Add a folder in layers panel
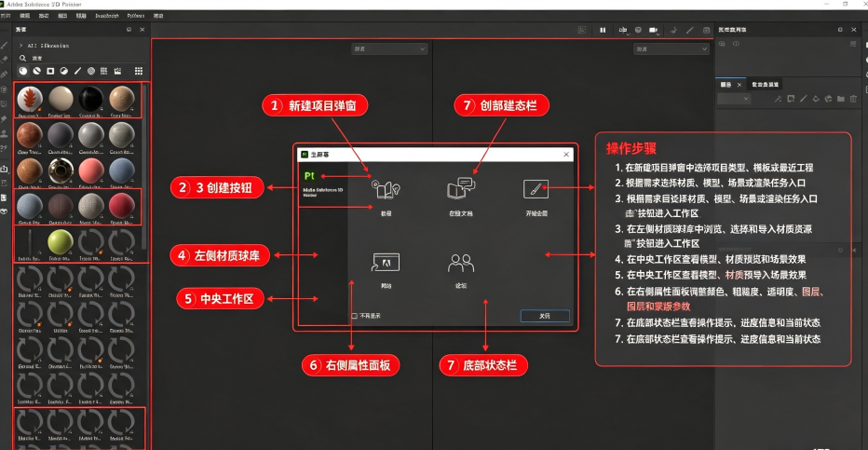Image resolution: width=868 pixels, height=450 pixels. 841,99
